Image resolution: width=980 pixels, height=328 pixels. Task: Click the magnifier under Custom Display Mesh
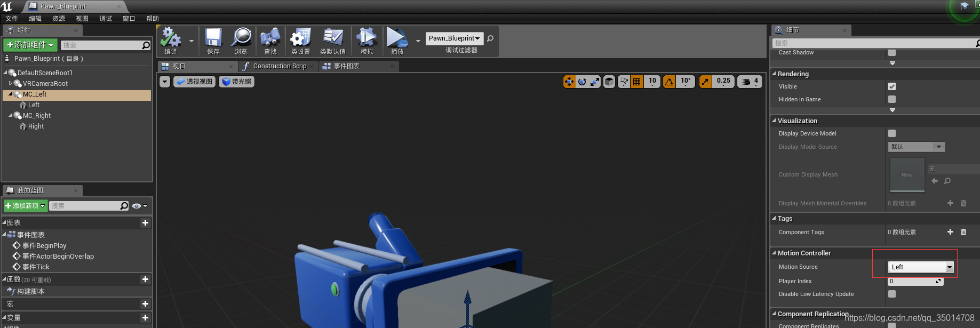tap(947, 181)
